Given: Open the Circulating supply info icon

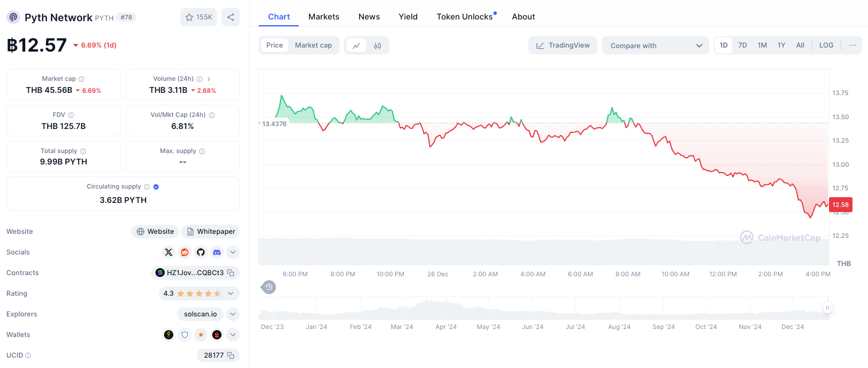Looking at the screenshot, I should click(x=147, y=187).
